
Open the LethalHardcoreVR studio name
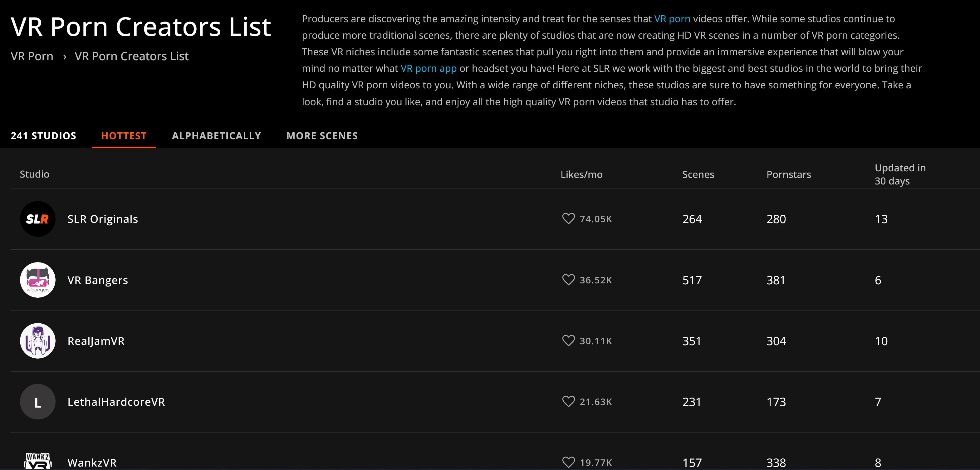pos(116,402)
